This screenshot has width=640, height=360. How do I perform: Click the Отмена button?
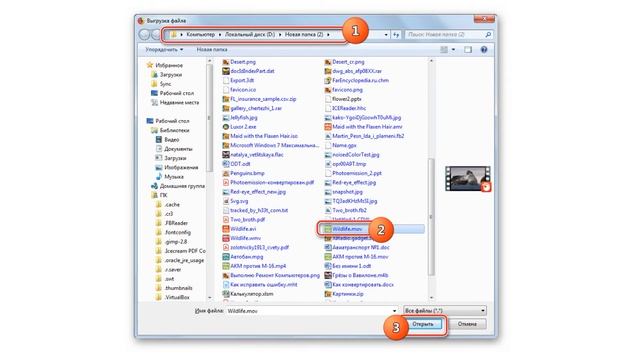467,324
